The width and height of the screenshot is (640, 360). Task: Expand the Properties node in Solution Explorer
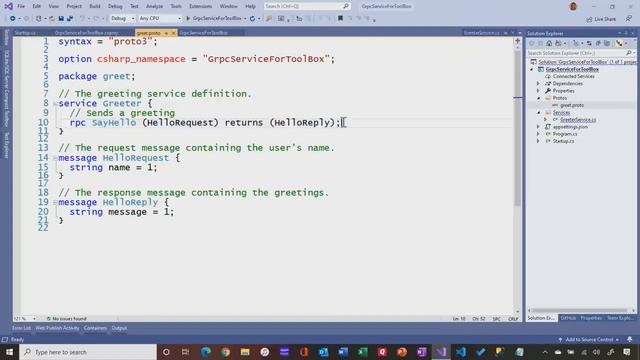point(538,91)
